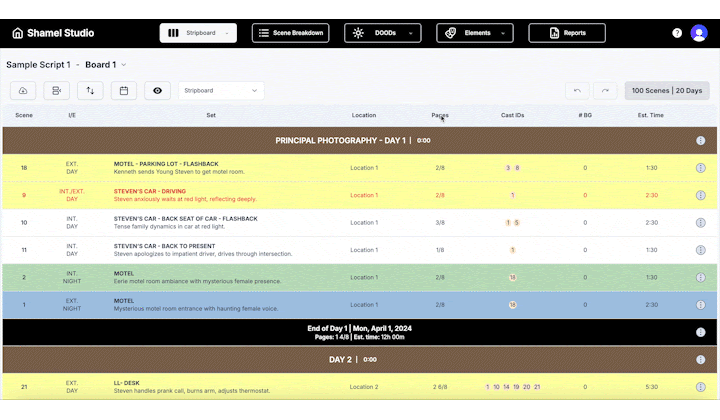Click the Location column header
The image size is (720, 420).
(364, 115)
